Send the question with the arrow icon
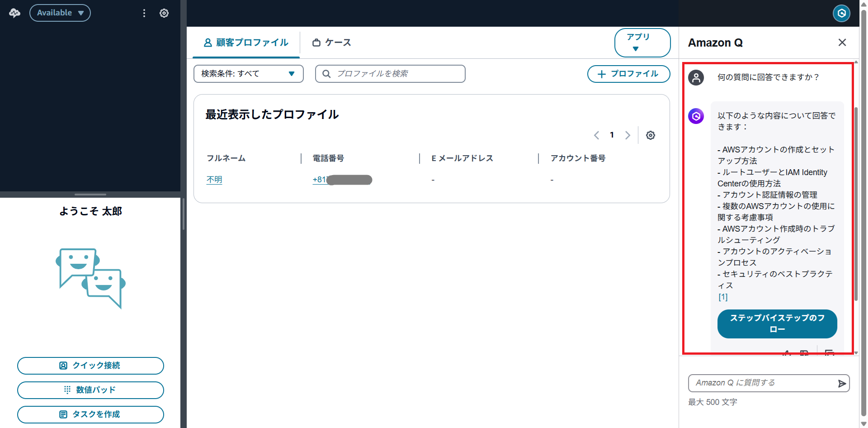The image size is (868, 428). coord(842,384)
